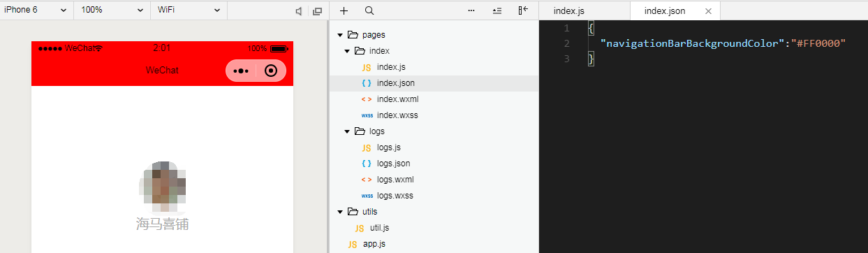Click the 海马喜铺 nickname text

point(163,224)
